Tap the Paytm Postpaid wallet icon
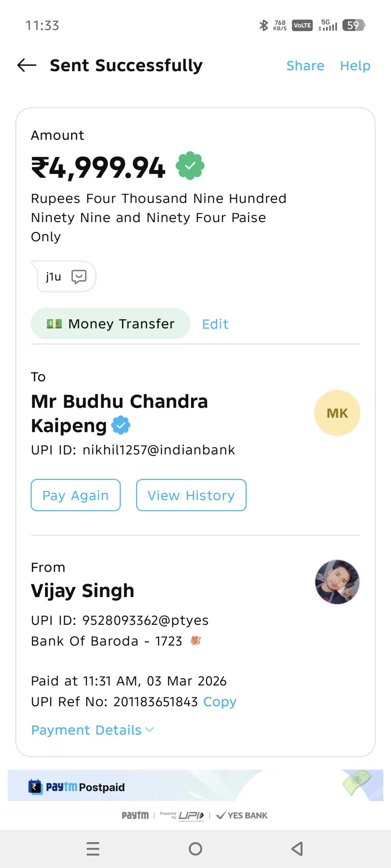The height and width of the screenshot is (868, 391). (x=35, y=787)
